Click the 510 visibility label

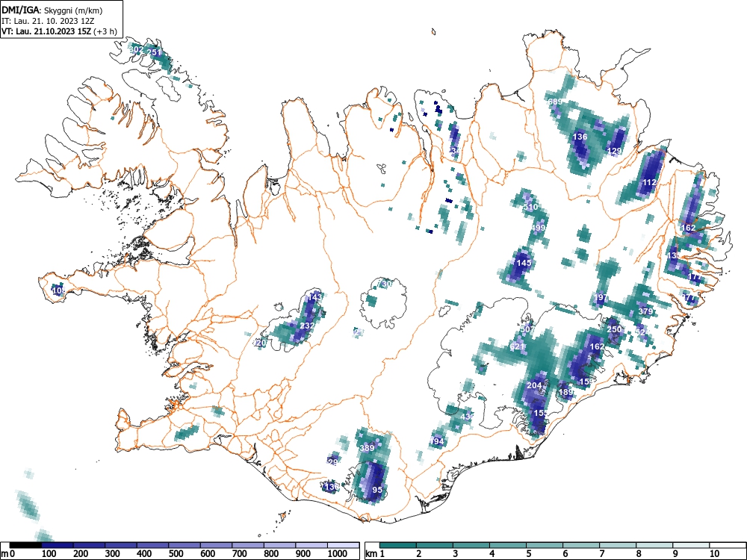pyautogui.click(x=530, y=207)
